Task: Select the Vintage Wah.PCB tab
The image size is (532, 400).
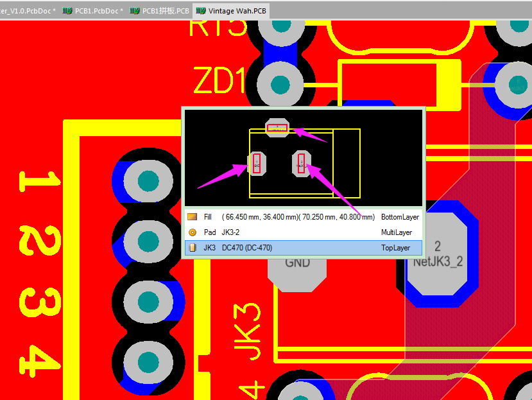Action: [x=232, y=11]
